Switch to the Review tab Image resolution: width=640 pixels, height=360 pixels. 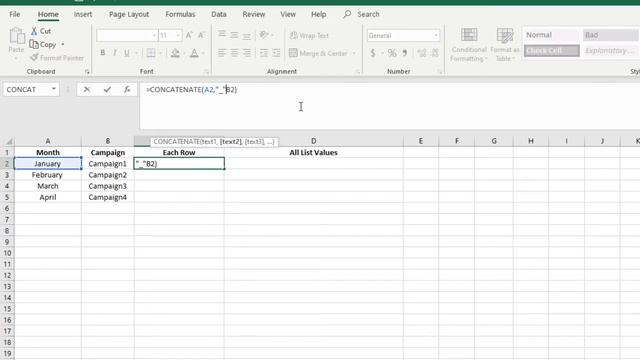253,14
